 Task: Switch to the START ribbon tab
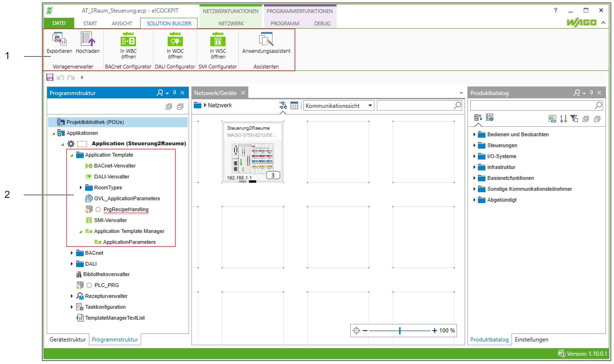tap(90, 23)
